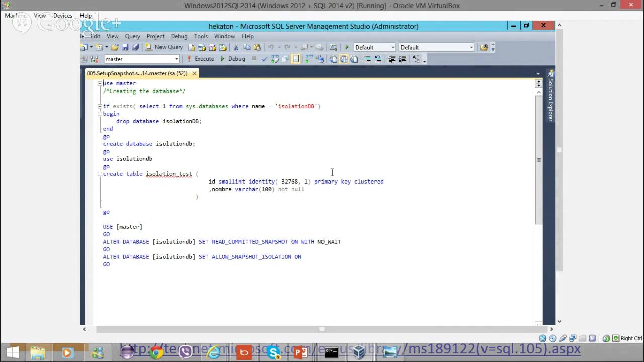
Task: Parse the query with the checkmark icon
Action: tap(264, 59)
